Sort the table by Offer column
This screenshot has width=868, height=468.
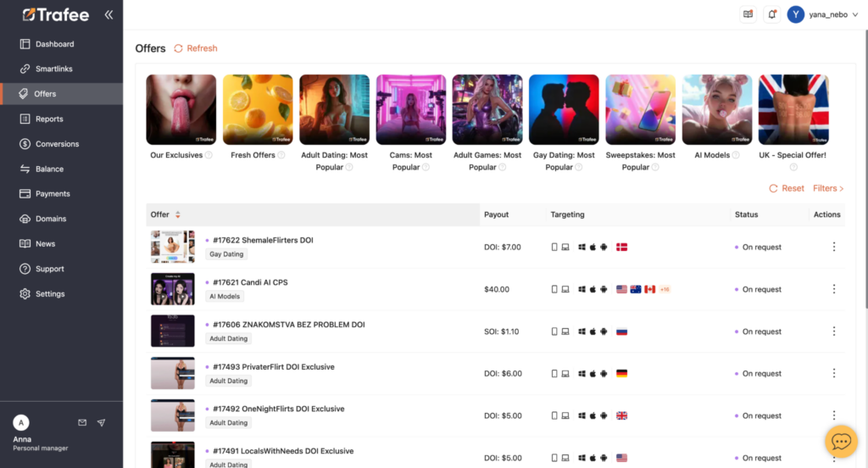click(x=178, y=214)
